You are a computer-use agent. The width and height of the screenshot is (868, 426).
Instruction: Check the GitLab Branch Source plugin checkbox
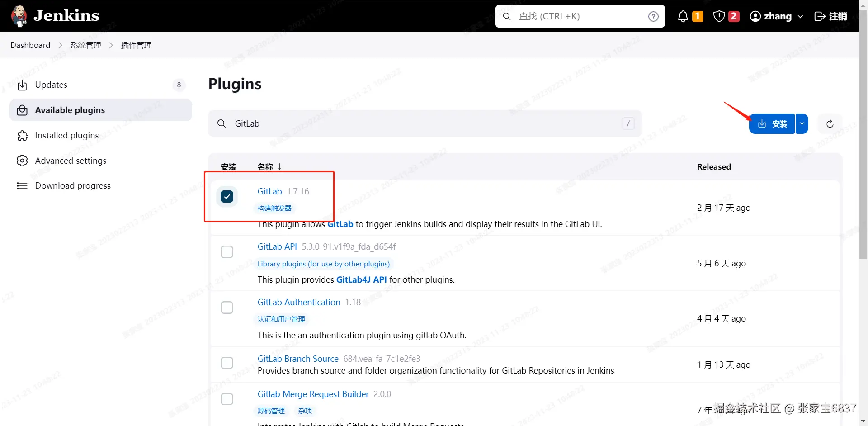click(x=227, y=363)
